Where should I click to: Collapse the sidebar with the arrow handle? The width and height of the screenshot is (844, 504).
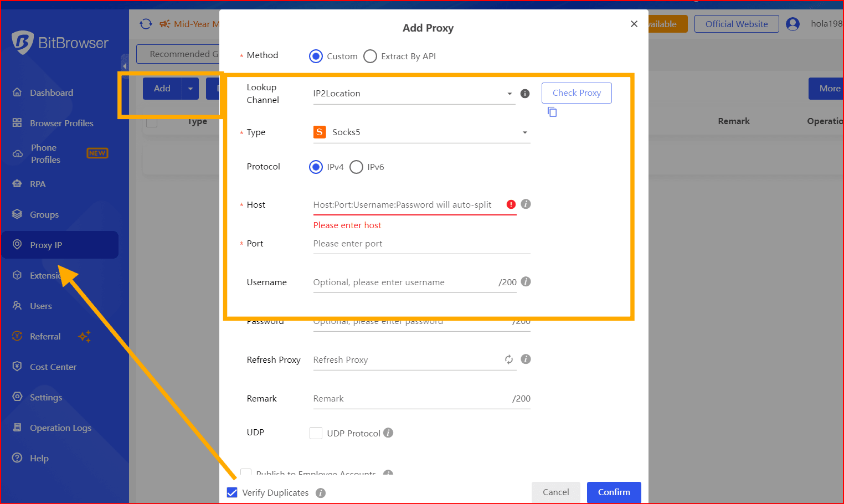125,66
